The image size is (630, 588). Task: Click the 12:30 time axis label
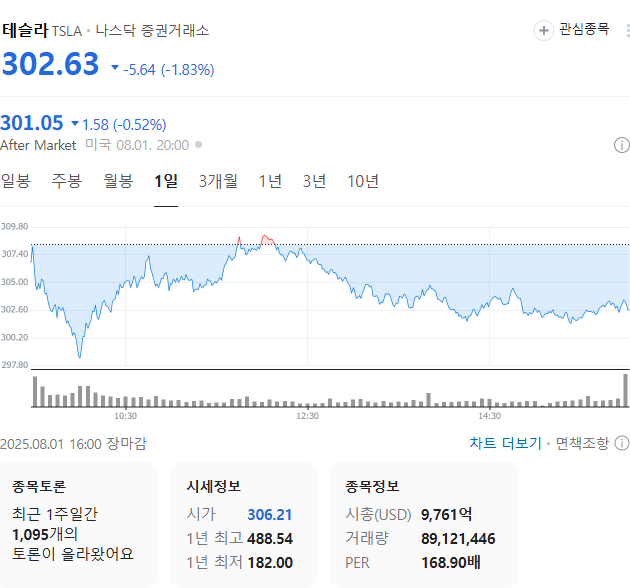coord(307,416)
